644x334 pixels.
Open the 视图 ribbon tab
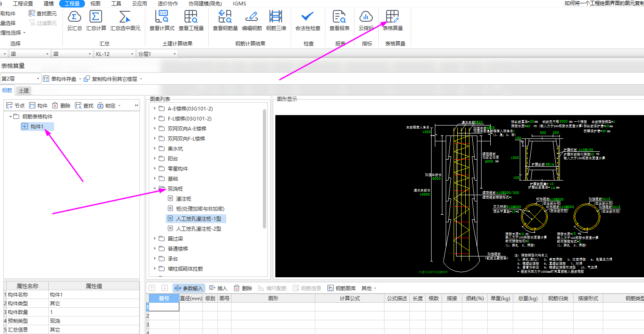click(x=95, y=3)
